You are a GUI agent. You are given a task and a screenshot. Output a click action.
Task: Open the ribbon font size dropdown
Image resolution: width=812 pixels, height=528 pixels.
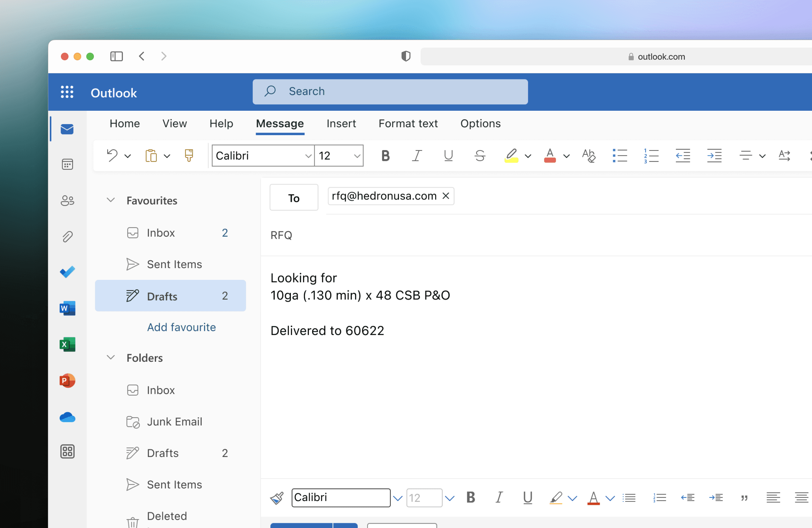tap(357, 156)
